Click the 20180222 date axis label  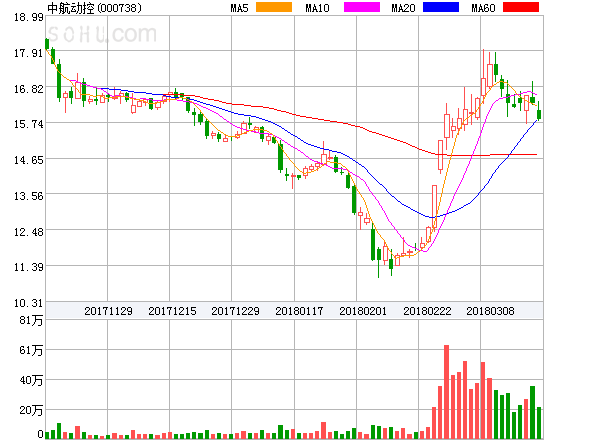(x=427, y=311)
